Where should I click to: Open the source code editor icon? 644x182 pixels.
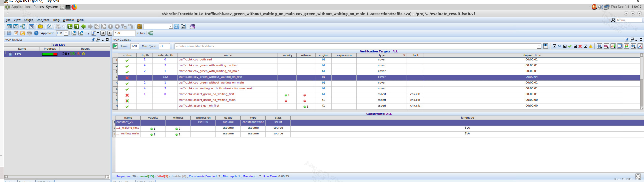[50, 26]
